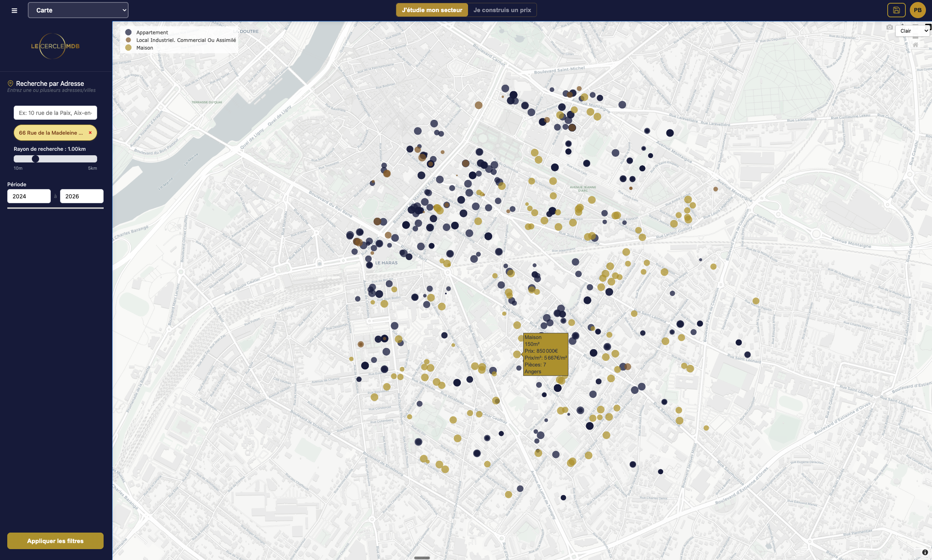The image size is (932, 560).
Task: Click the location pin icon beside Recherche par Adresse
Action: tap(10, 83)
